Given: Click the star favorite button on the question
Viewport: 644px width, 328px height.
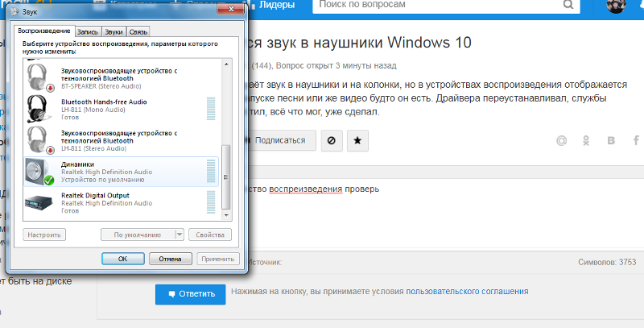Looking at the screenshot, I should click(x=357, y=140).
